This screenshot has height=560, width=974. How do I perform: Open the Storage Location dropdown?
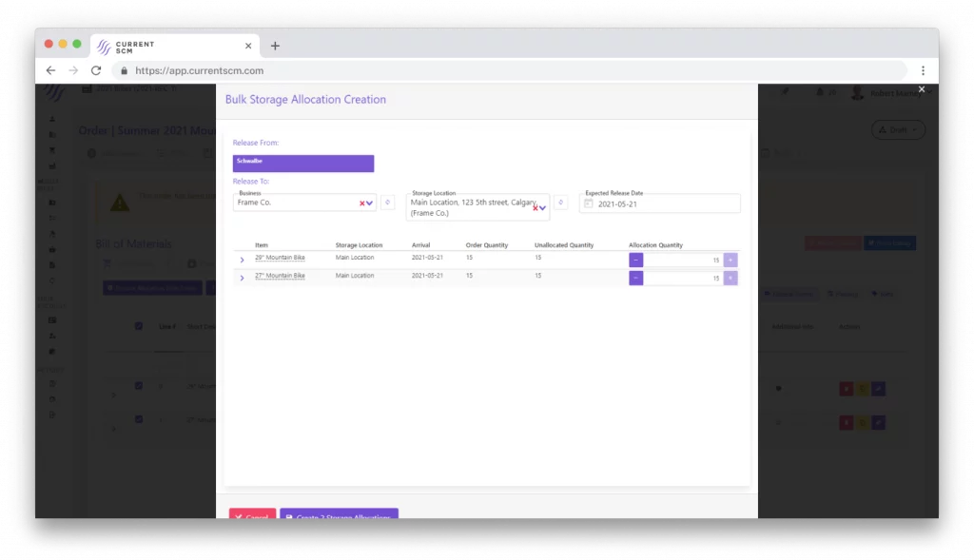point(543,207)
